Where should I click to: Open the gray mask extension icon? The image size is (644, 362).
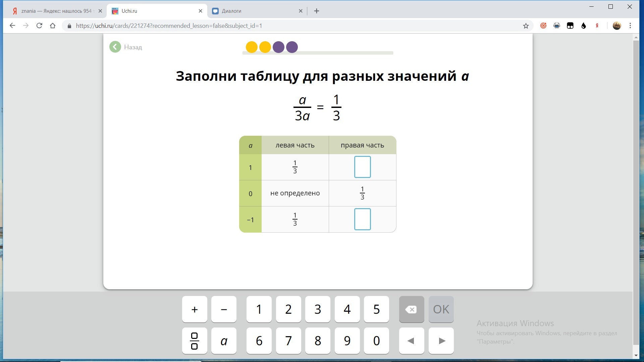click(x=557, y=26)
